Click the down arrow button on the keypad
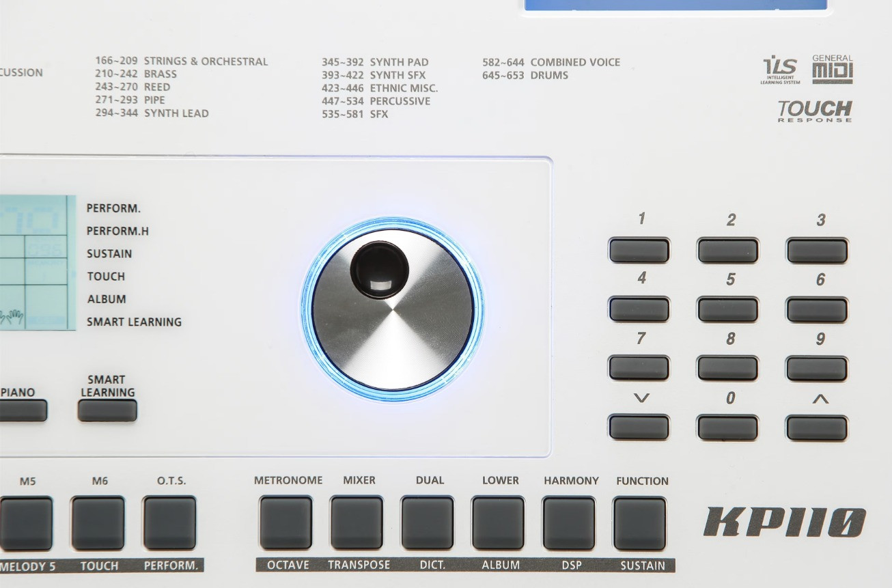The width and height of the screenshot is (892, 588). point(639,428)
